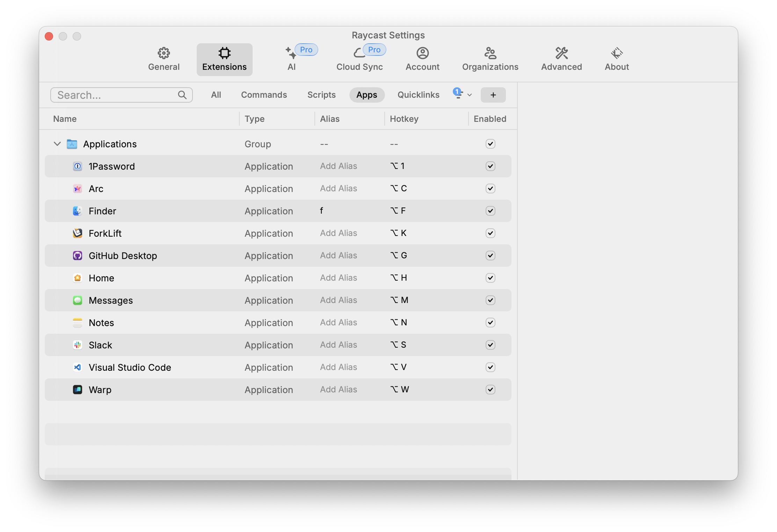The image size is (777, 532).
Task: Expand the Applications group
Action: coord(56,144)
